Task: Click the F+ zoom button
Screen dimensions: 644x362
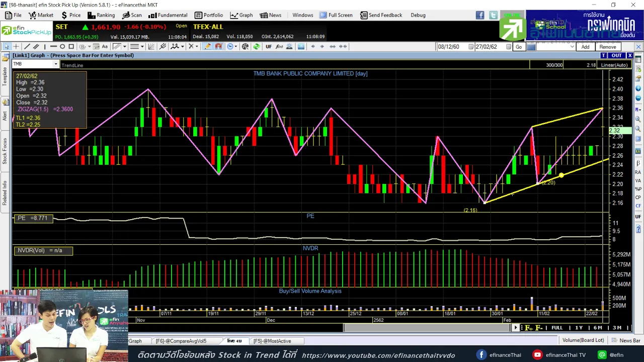Action: [529, 328]
